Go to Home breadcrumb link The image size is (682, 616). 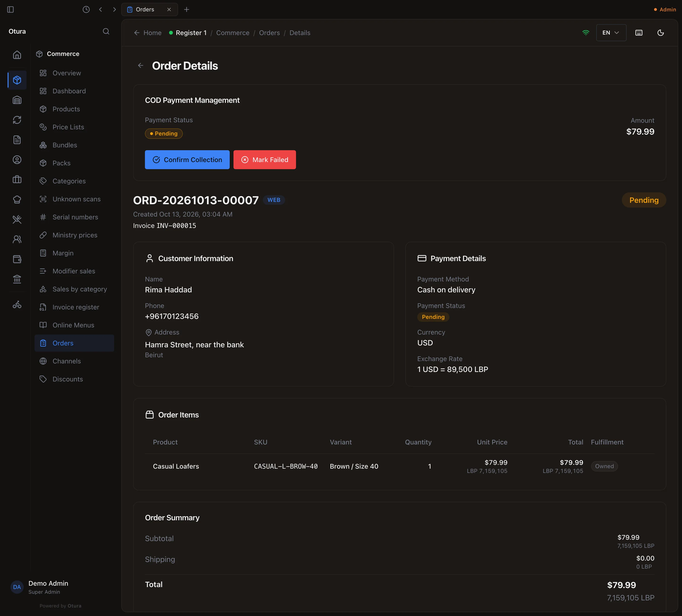(x=148, y=33)
